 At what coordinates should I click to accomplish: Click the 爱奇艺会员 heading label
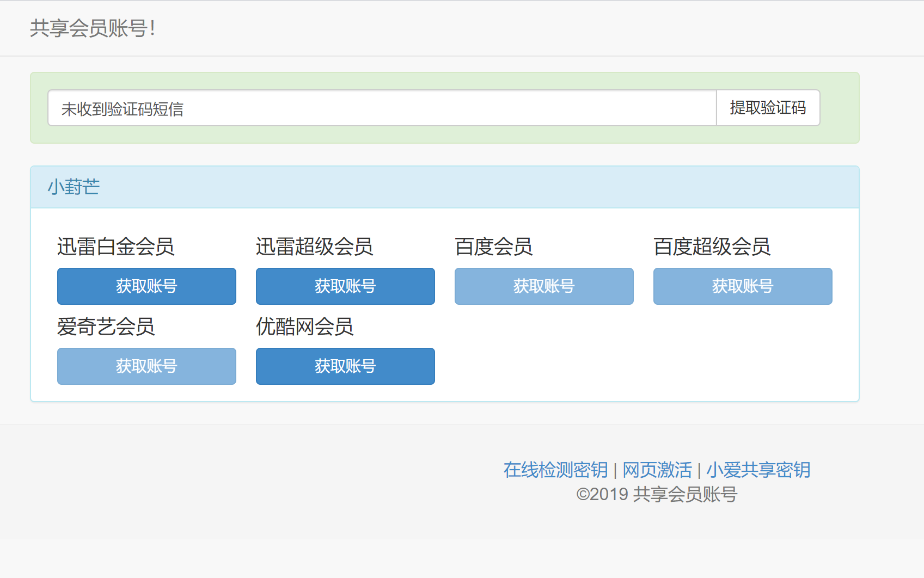click(x=106, y=327)
